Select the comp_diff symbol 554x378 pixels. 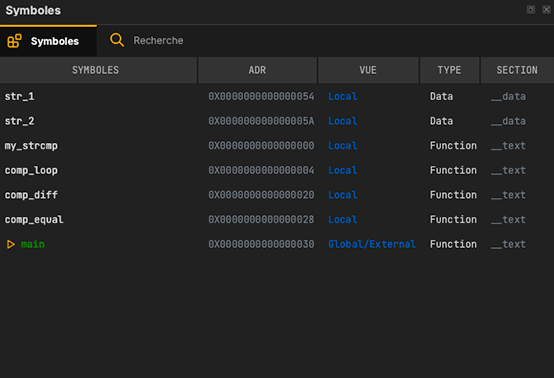pos(31,195)
